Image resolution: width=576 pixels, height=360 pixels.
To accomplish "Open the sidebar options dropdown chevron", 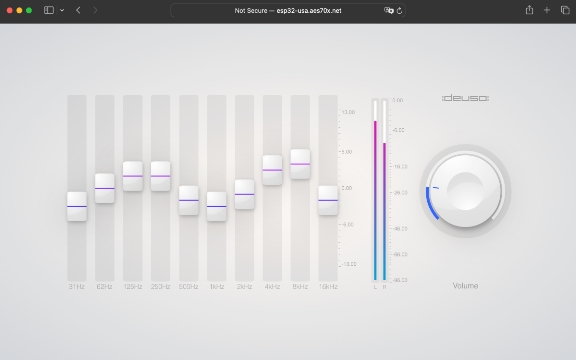I will click(x=62, y=10).
